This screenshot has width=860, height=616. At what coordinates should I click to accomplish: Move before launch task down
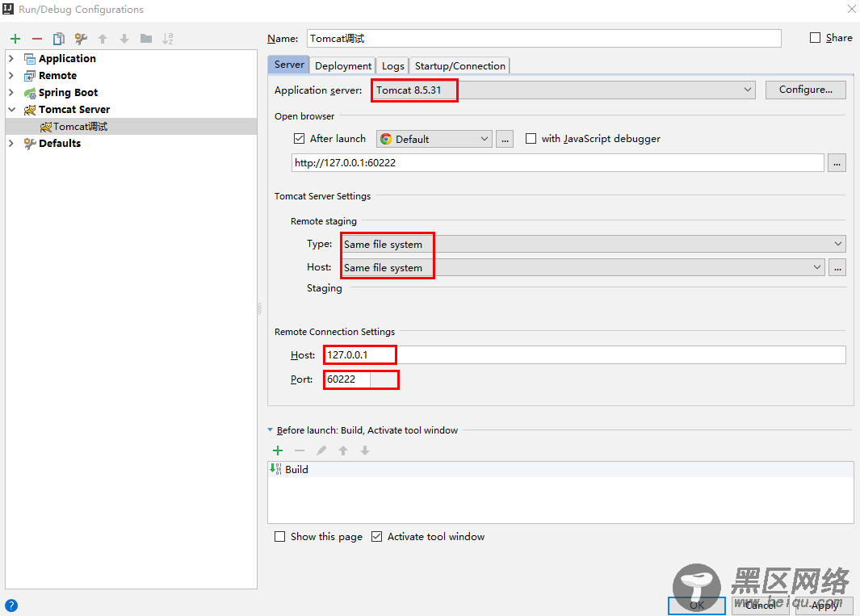point(365,450)
